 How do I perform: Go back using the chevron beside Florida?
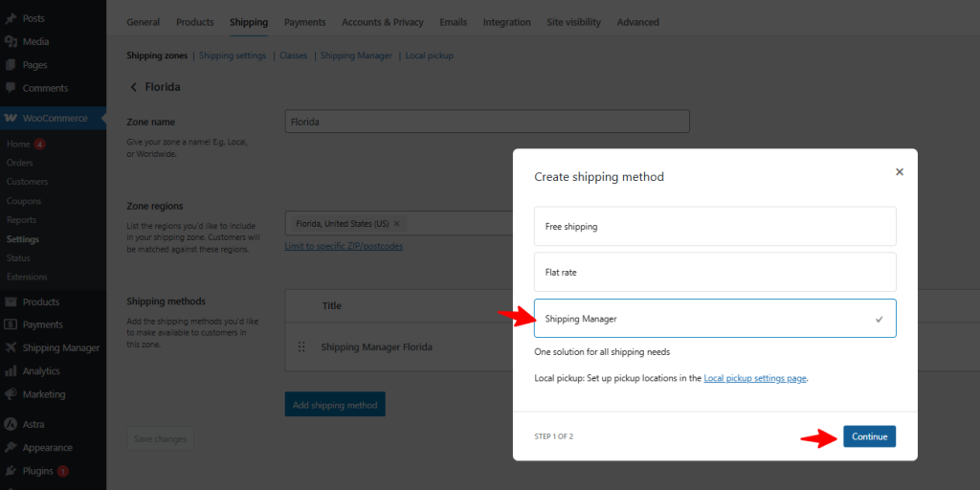pos(133,87)
